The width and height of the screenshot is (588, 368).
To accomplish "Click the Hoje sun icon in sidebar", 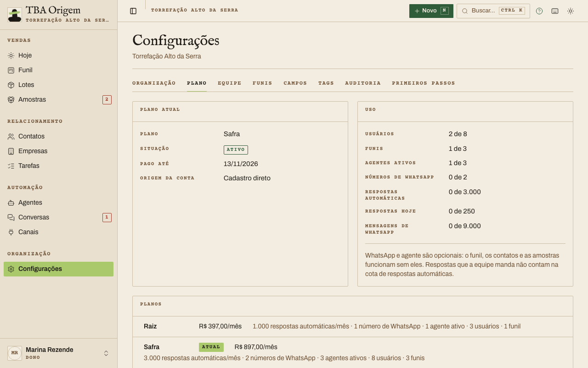I will (x=11, y=55).
